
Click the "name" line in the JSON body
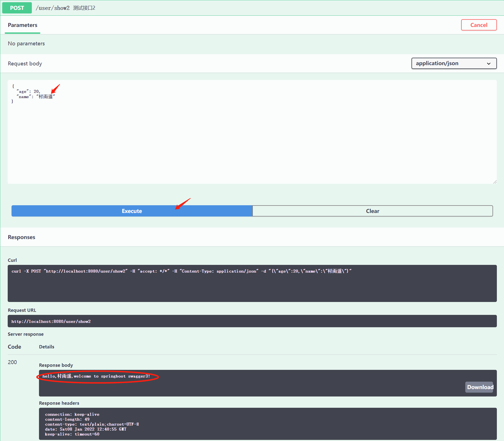coord(36,97)
